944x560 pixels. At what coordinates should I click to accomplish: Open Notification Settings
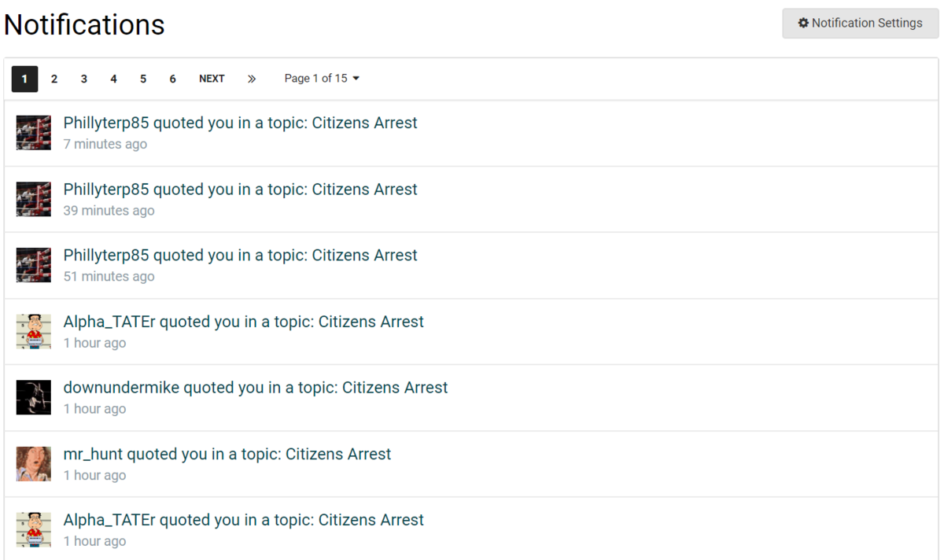(860, 24)
